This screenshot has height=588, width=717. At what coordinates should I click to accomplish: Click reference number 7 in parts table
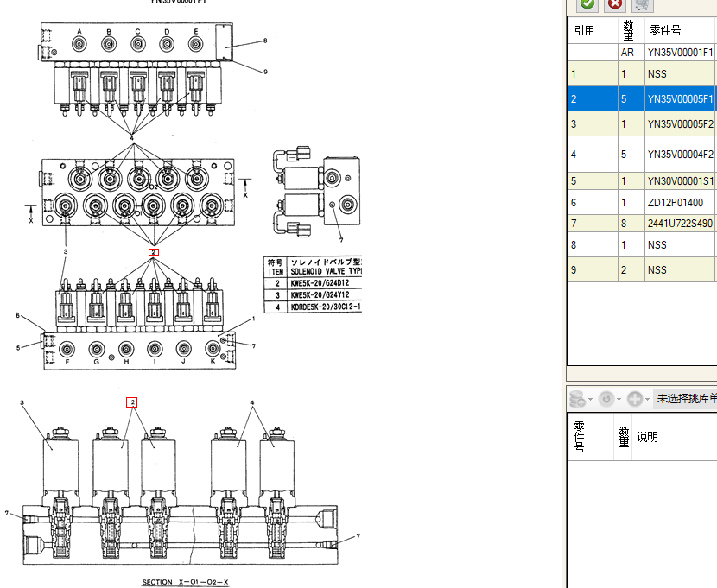tap(593, 224)
